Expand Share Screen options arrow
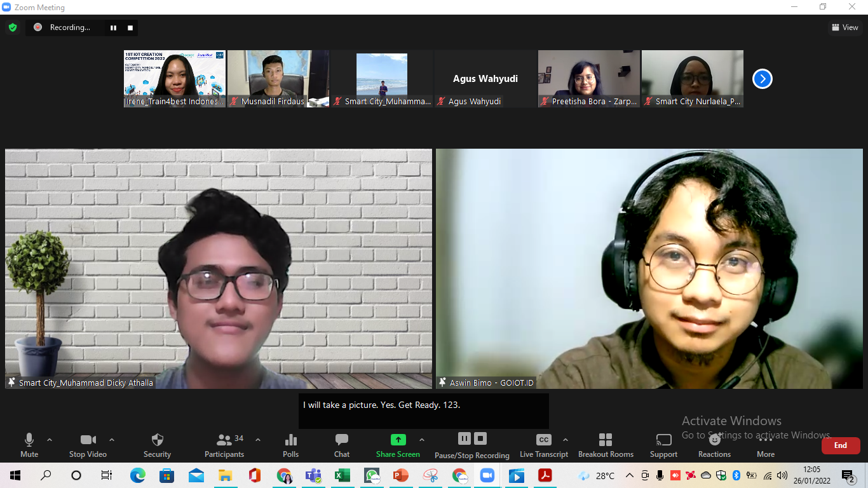This screenshot has width=868, height=488. (x=422, y=440)
